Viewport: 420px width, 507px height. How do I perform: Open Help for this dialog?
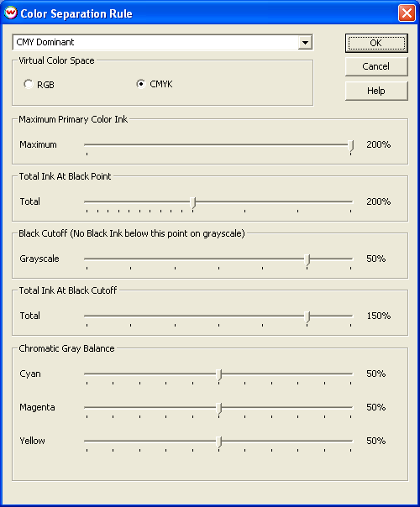(x=376, y=91)
